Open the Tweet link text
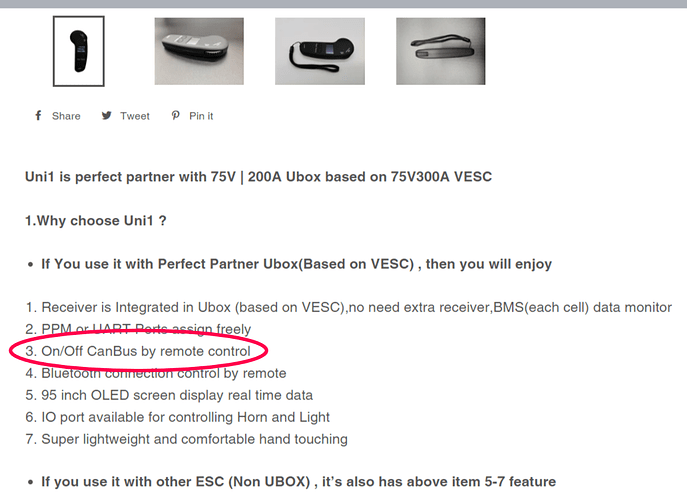 135,116
